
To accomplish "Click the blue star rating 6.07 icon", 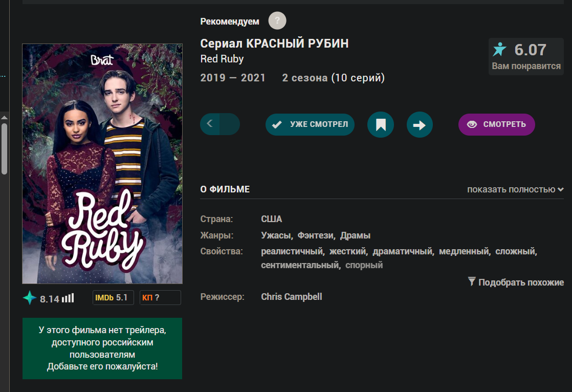I will pos(499,49).
